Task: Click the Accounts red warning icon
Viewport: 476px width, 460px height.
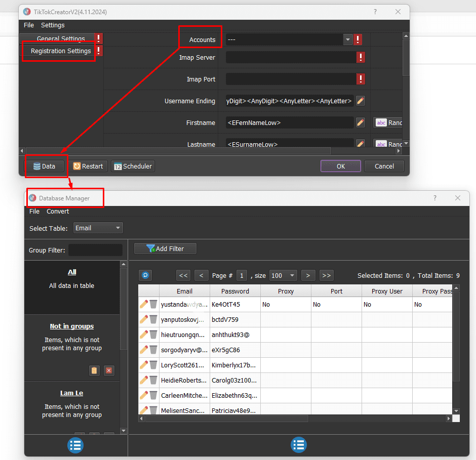Action: [x=358, y=39]
